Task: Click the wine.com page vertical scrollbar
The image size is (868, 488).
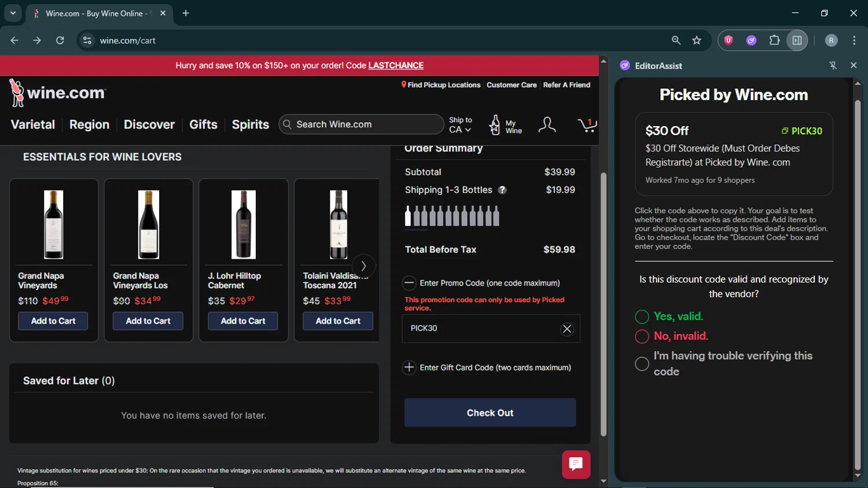Action: click(604, 304)
